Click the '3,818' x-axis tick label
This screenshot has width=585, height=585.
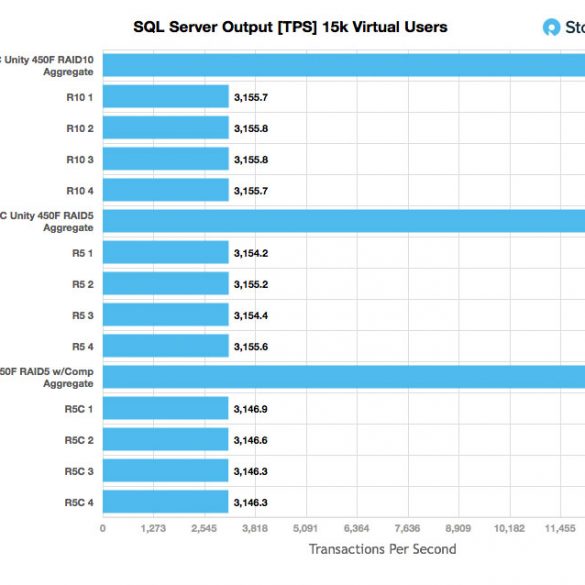pyautogui.click(x=255, y=528)
